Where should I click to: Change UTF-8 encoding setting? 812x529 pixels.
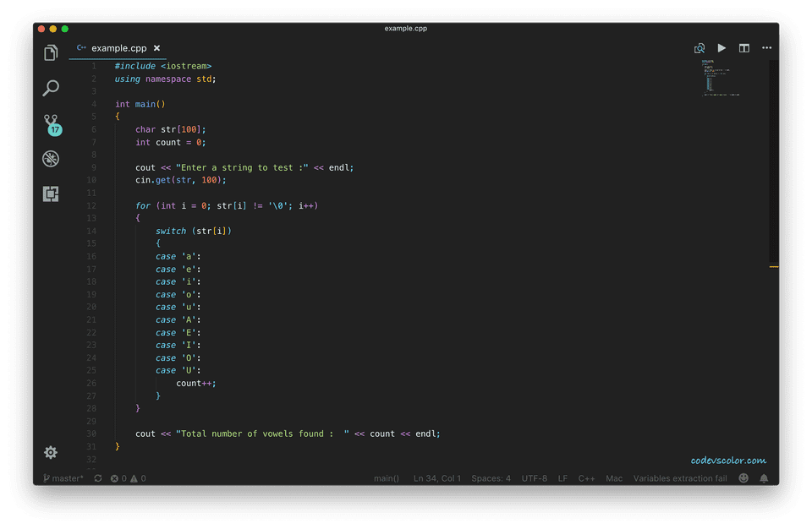[x=535, y=477]
